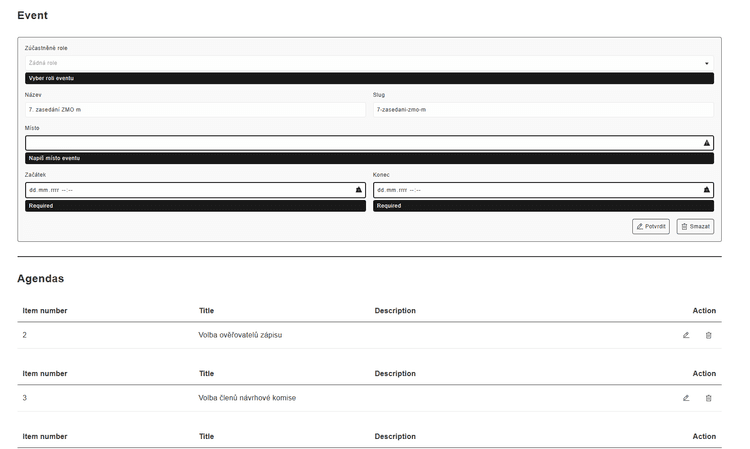Edit agenda item Volba členů návrhové komise
Image resolution: width=750 pixels, height=449 pixels.
point(686,398)
